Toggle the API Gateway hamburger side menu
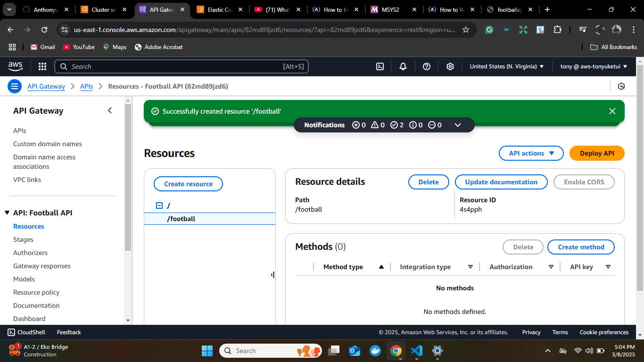Viewport: 644px width, 362px height. click(x=15, y=86)
